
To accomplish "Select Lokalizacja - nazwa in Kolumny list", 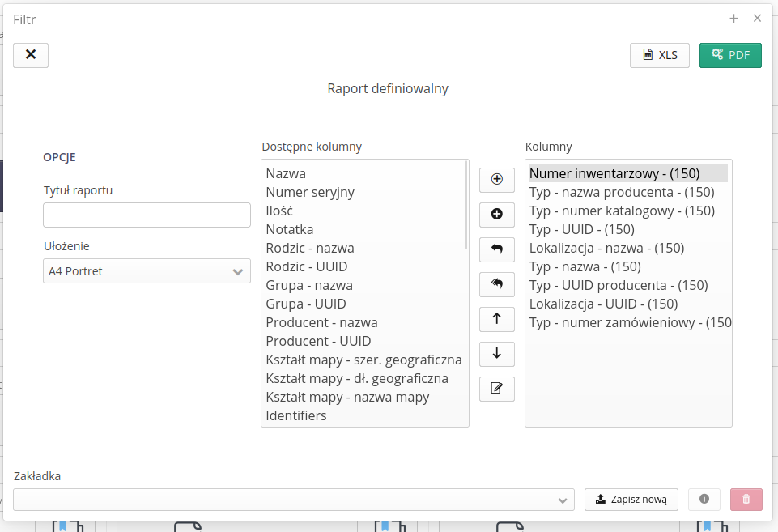I will pyautogui.click(x=606, y=248).
